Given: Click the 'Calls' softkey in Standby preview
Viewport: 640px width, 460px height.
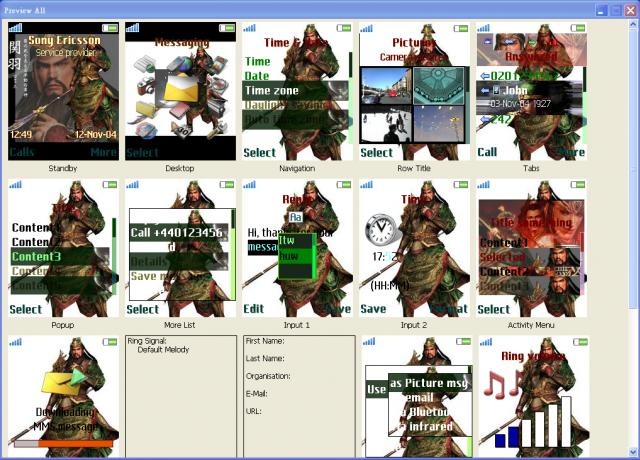Looking at the screenshot, I should (x=22, y=152).
